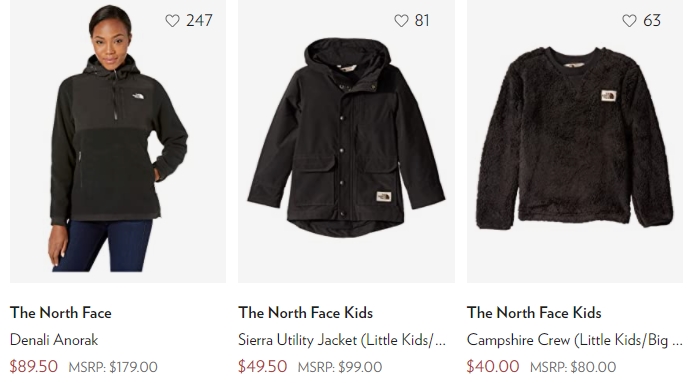Viewport: 691px width, 383px height.
Task: Open The North Face brand link
Action: click(x=61, y=313)
